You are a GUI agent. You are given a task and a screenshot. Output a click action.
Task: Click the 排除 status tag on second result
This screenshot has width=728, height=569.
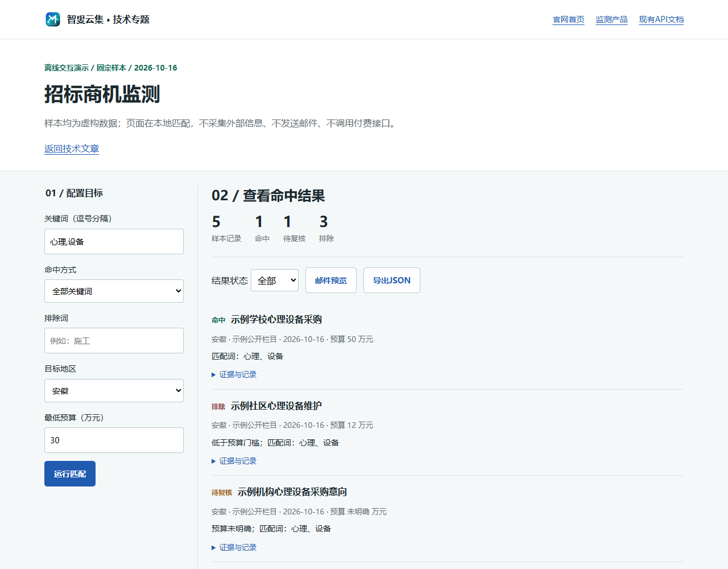218,407
